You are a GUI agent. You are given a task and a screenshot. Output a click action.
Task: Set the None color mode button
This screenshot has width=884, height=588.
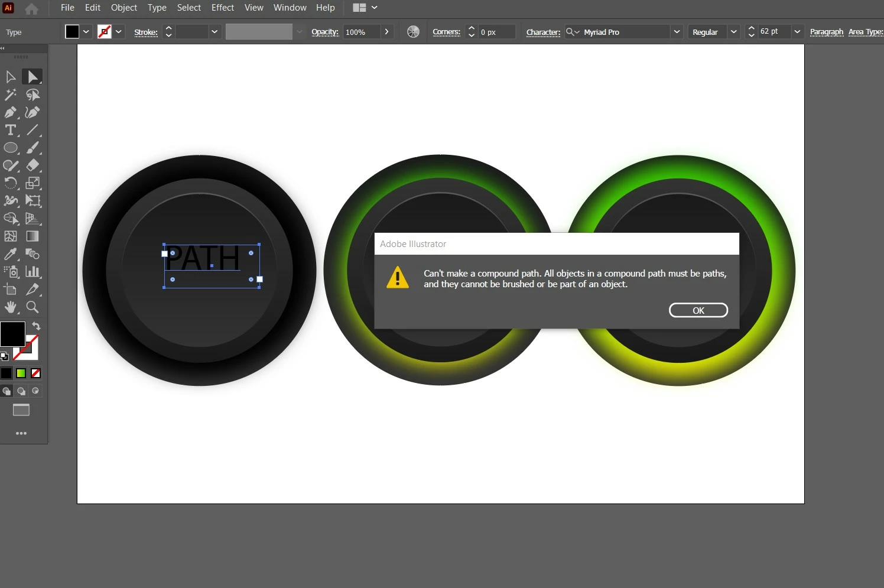pyautogui.click(x=35, y=373)
